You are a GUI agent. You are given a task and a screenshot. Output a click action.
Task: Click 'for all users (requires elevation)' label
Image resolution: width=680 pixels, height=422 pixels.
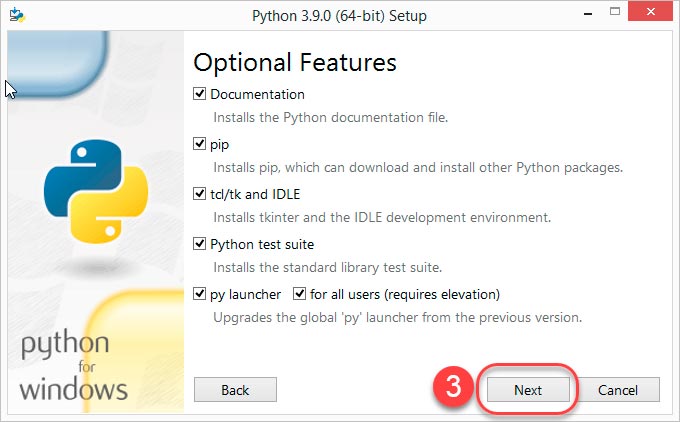[x=405, y=294]
